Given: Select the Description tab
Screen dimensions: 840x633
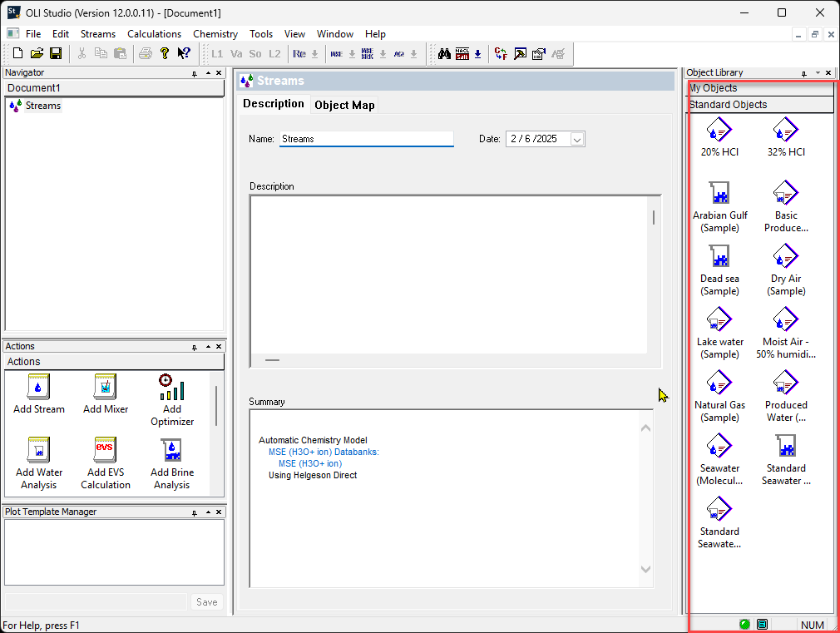Looking at the screenshot, I should (x=274, y=104).
